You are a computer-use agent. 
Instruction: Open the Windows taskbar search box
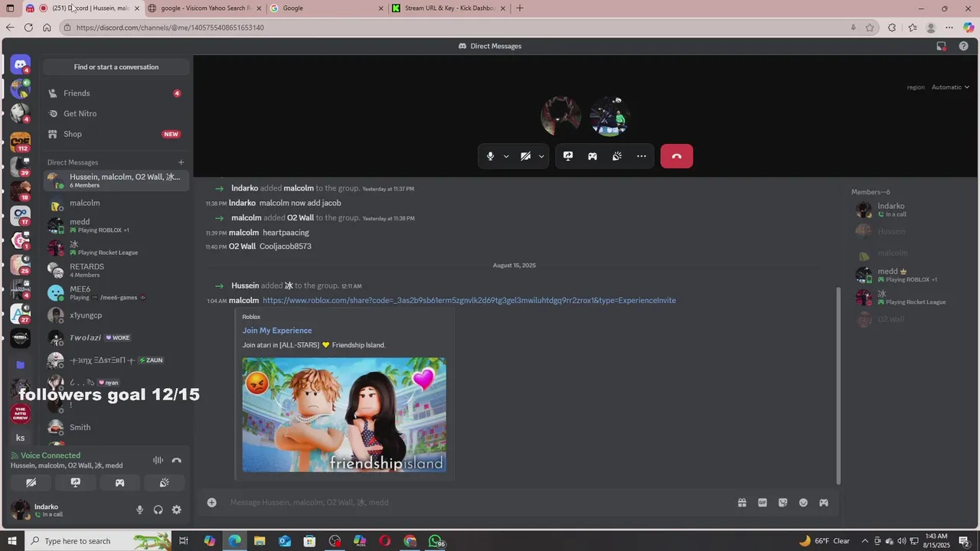pos(98,541)
